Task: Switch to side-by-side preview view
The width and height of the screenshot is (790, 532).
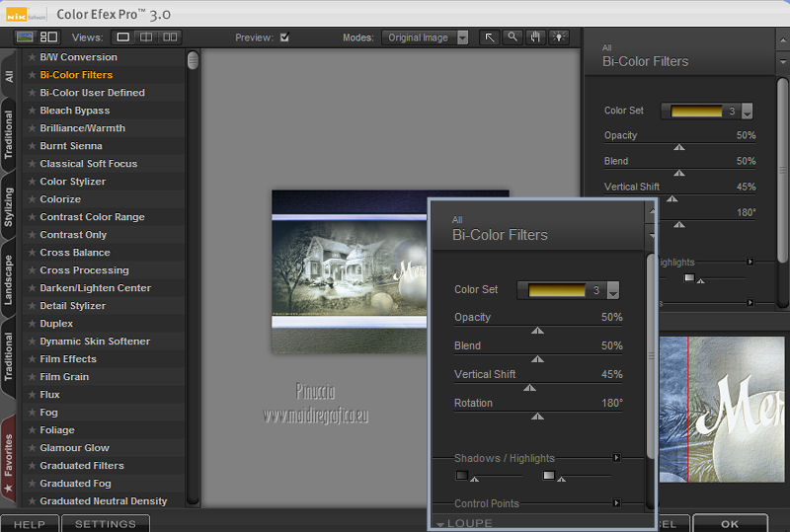Action: click(170, 38)
